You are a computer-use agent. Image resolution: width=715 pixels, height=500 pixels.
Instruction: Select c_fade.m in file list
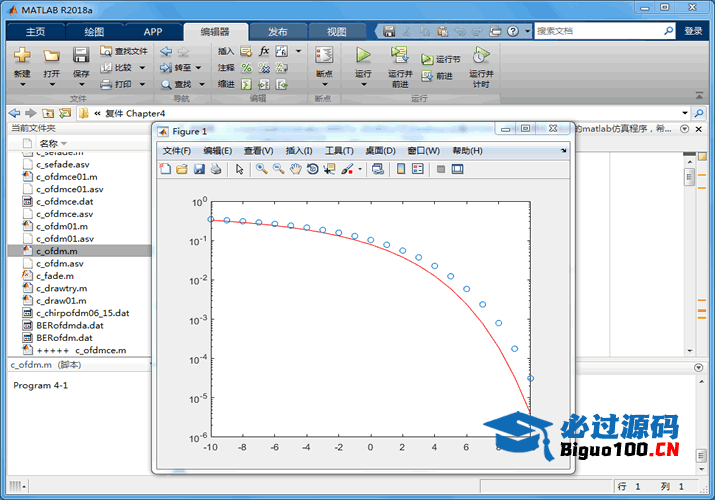pos(55,276)
